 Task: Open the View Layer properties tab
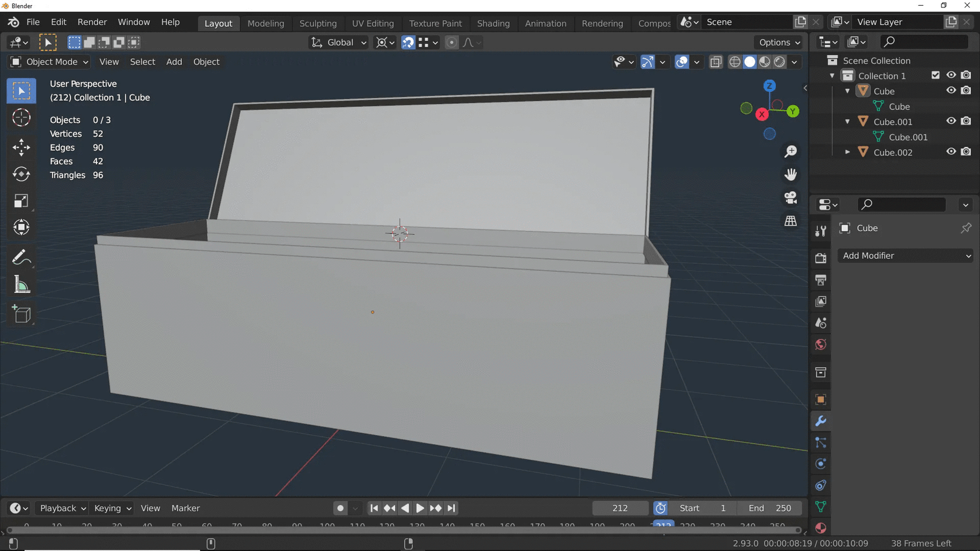[820, 301]
